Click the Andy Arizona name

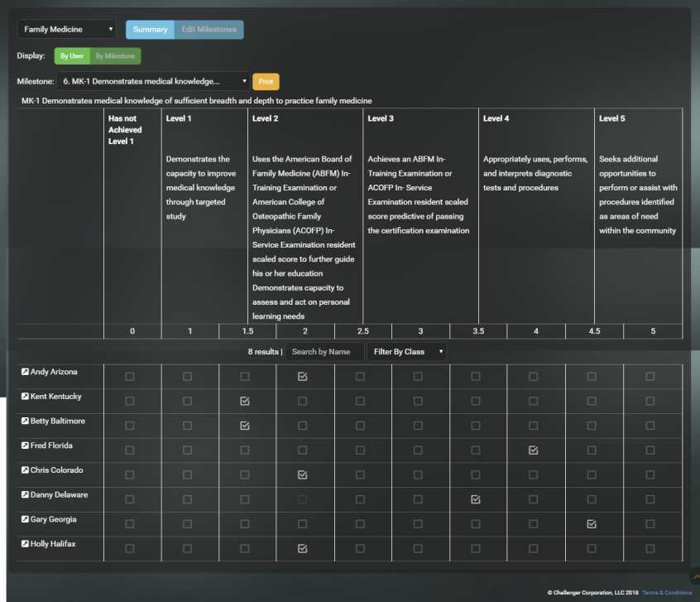pos(54,372)
